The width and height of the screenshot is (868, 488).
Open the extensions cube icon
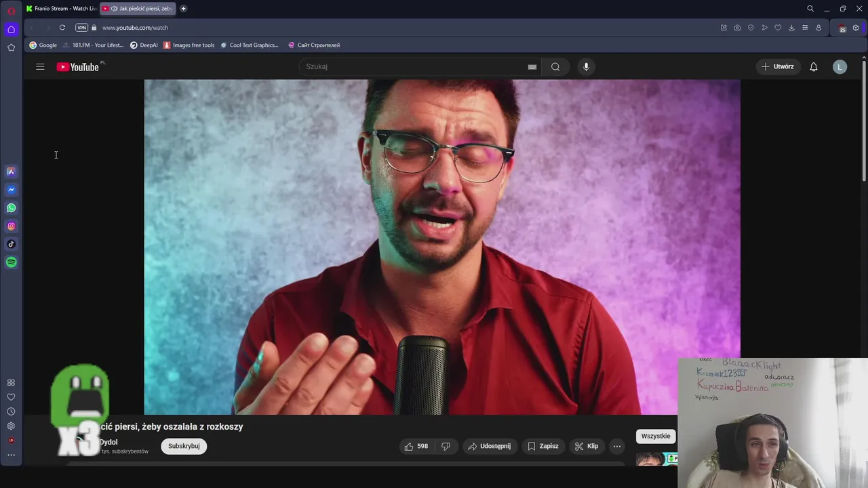click(x=856, y=28)
